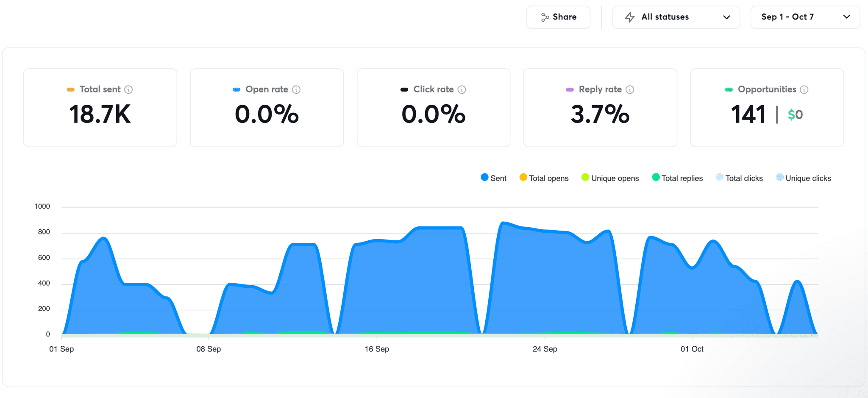Hide the Unique opens series
This screenshot has width=868, height=398.
tap(610, 178)
